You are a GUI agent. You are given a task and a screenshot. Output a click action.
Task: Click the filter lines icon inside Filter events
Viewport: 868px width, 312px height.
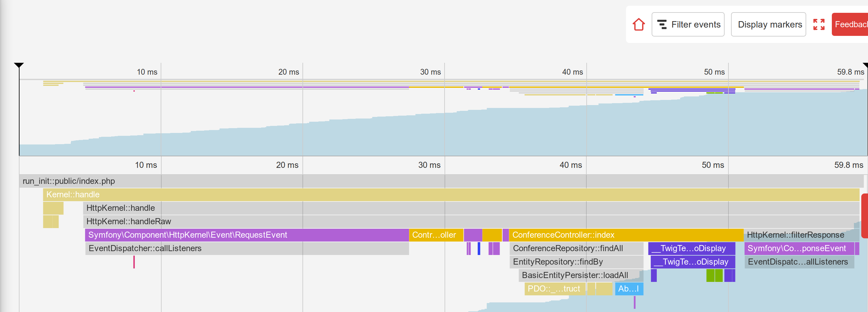(x=662, y=24)
